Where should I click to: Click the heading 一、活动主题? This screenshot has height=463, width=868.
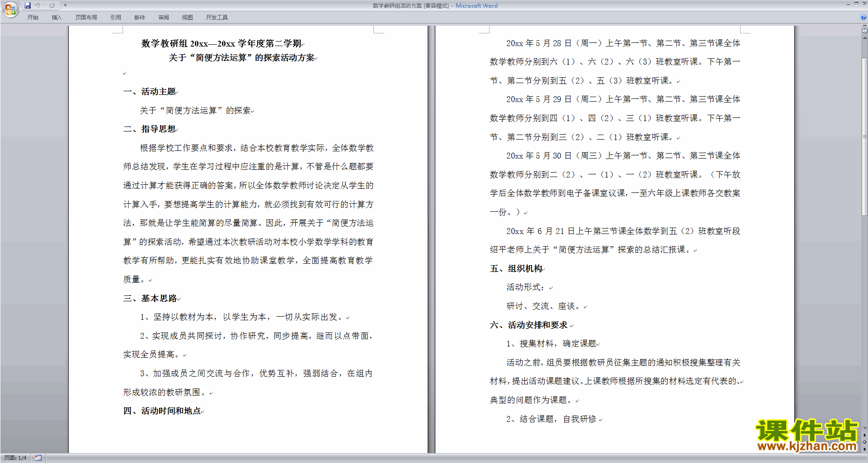click(150, 91)
